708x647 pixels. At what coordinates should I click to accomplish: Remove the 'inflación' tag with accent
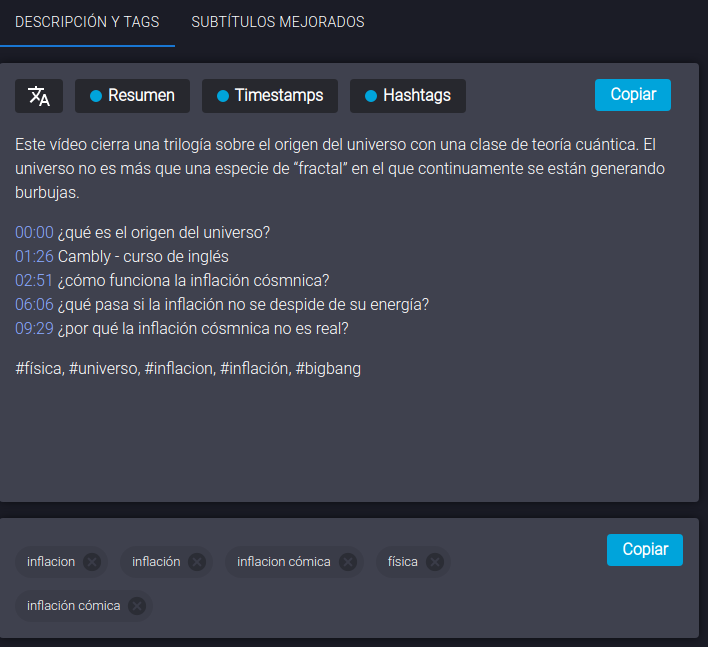(x=197, y=562)
